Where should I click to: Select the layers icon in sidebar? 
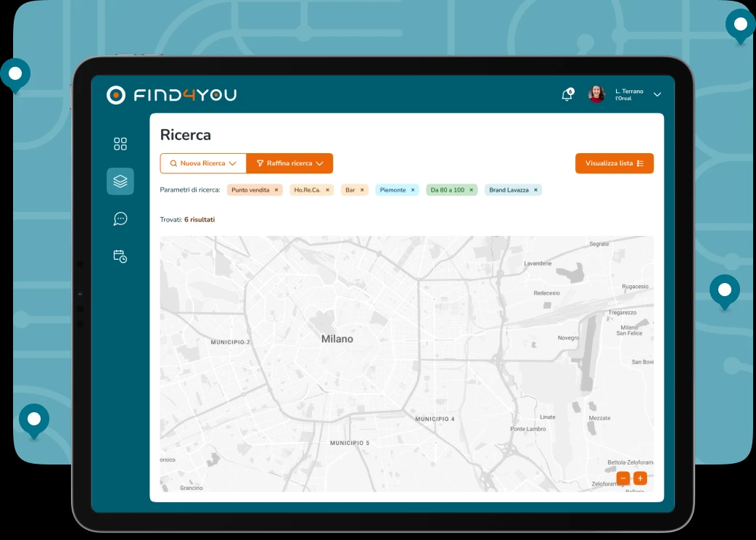pos(120,181)
